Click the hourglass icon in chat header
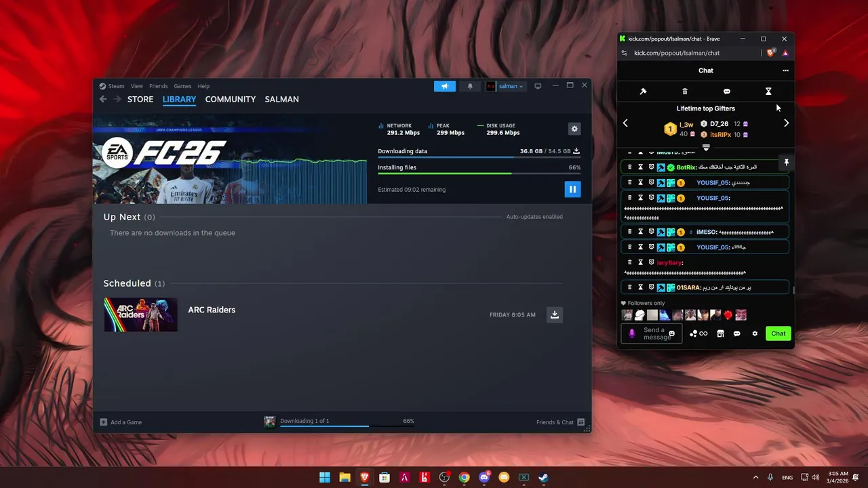 [768, 91]
